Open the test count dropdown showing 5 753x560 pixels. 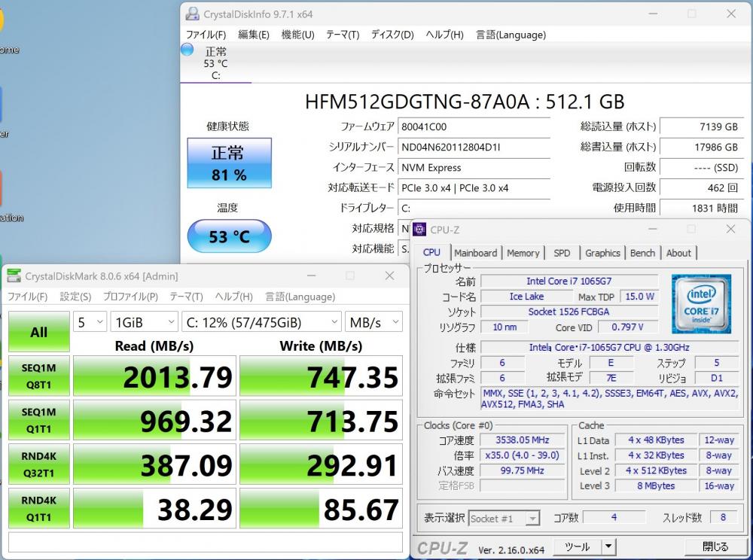[90, 322]
